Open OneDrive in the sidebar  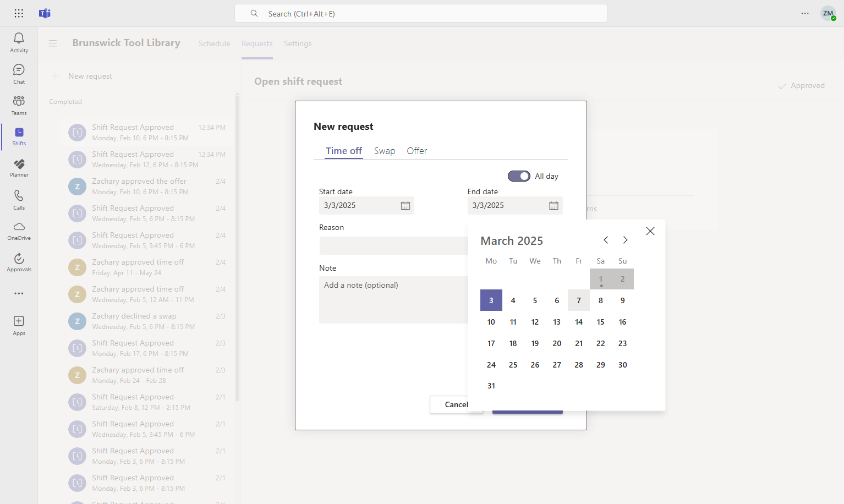pos(19,231)
